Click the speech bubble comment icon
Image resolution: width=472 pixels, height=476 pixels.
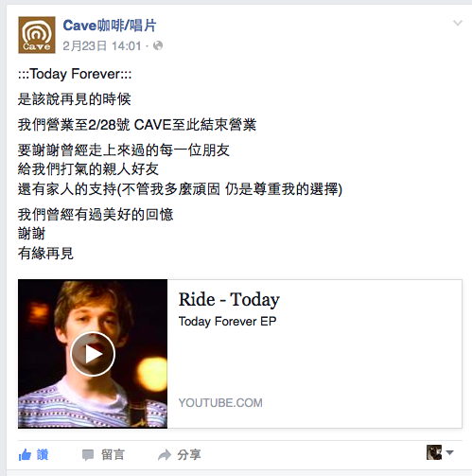(88, 455)
